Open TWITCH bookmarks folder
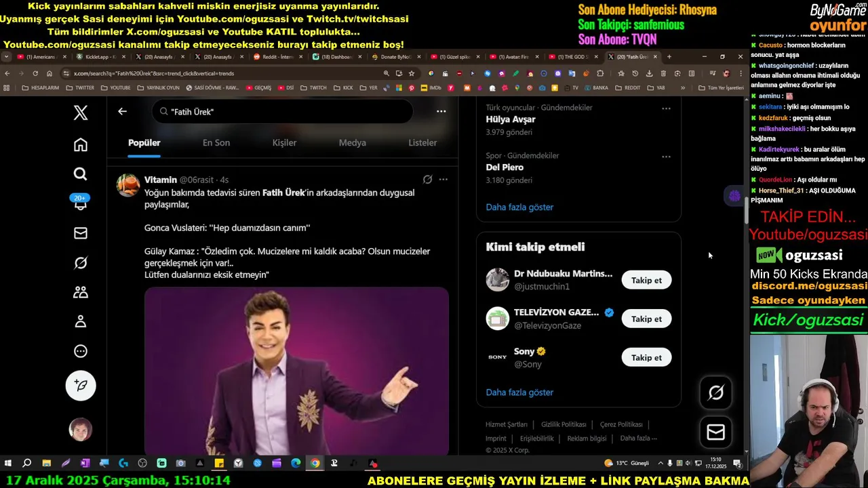The width and height of the screenshot is (868, 488). [x=314, y=87]
